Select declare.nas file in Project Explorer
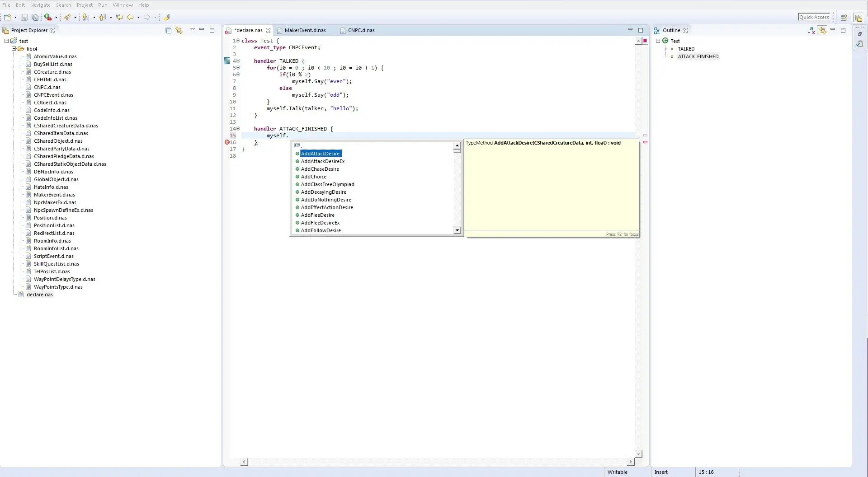This screenshot has width=868, height=477. point(40,295)
